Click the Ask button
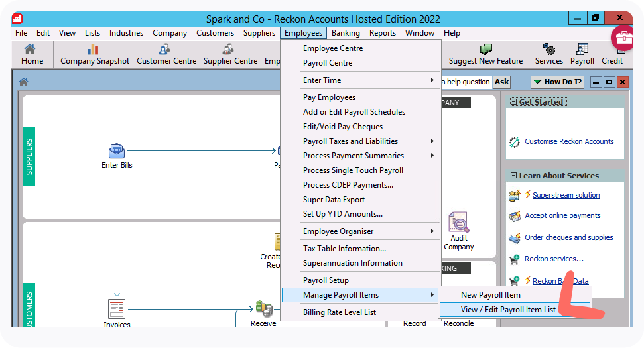 pos(501,82)
